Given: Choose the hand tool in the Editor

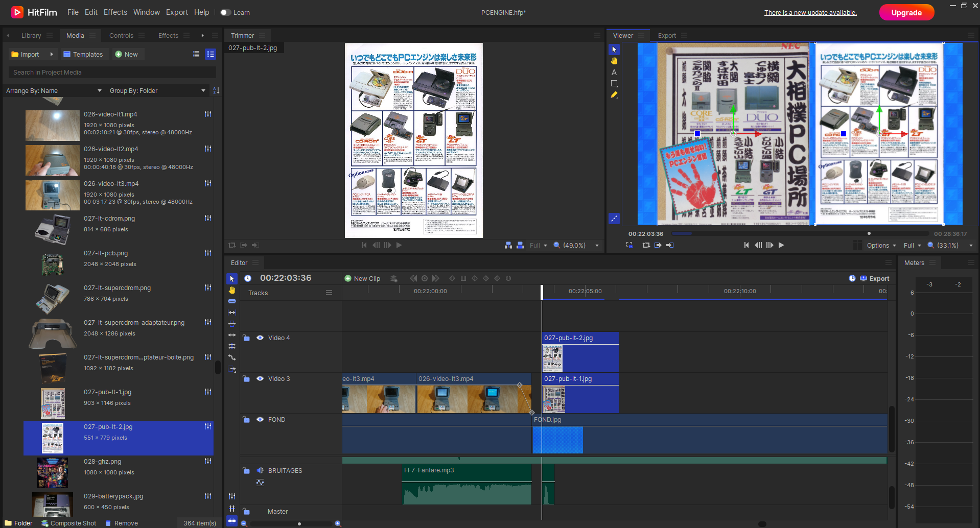Looking at the screenshot, I should click(x=232, y=290).
